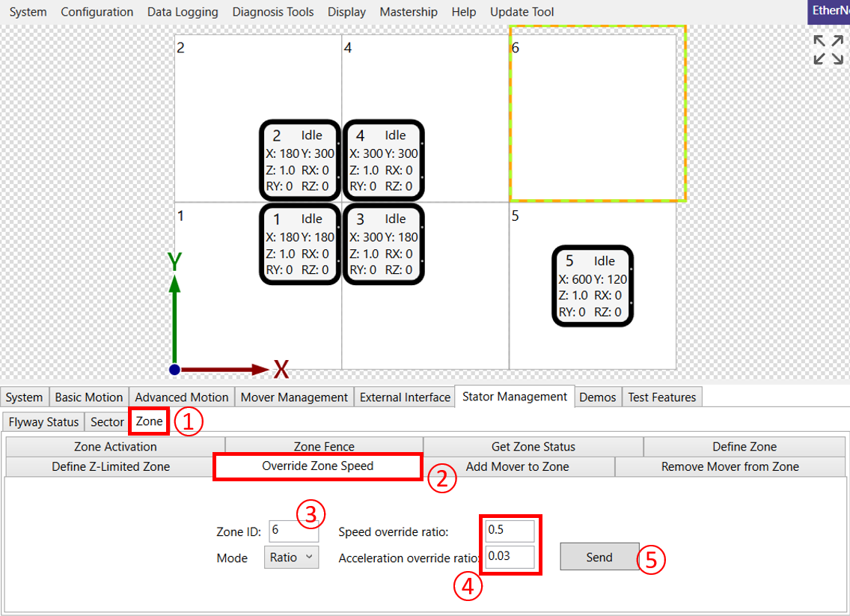This screenshot has height=616, width=850.
Task: Select mover 4 in the workspace
Action: [384, 160]
